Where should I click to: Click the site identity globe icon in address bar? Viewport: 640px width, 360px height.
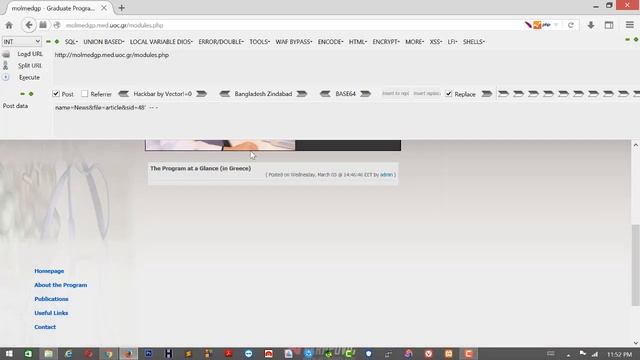click(x=57, y=25)
